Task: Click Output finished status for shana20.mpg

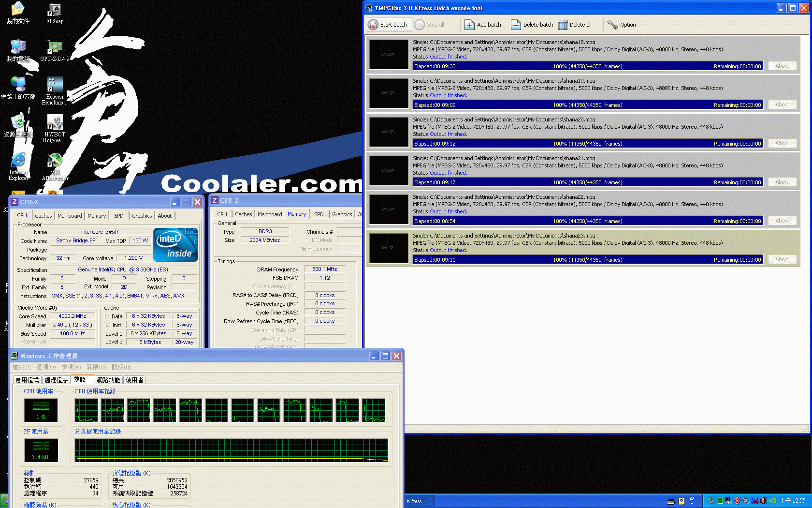Action: coord(449,134)
